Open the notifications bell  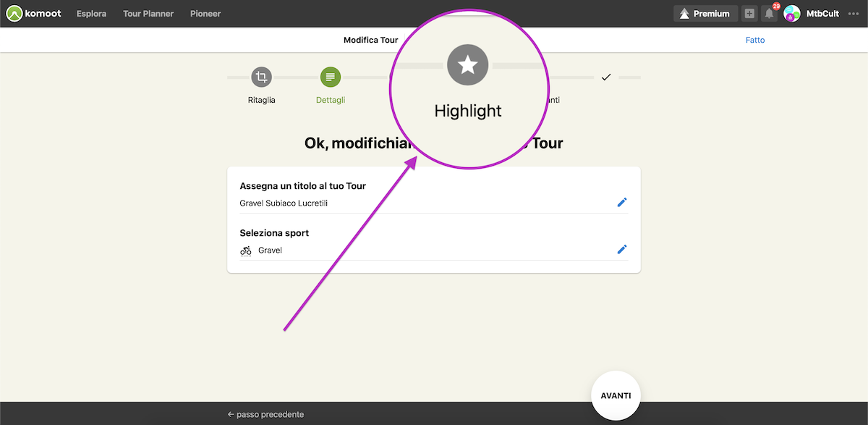pos(769,14)
